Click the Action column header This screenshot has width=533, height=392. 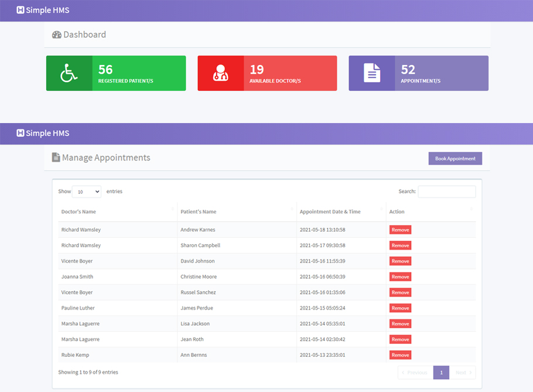pos(431,212)
